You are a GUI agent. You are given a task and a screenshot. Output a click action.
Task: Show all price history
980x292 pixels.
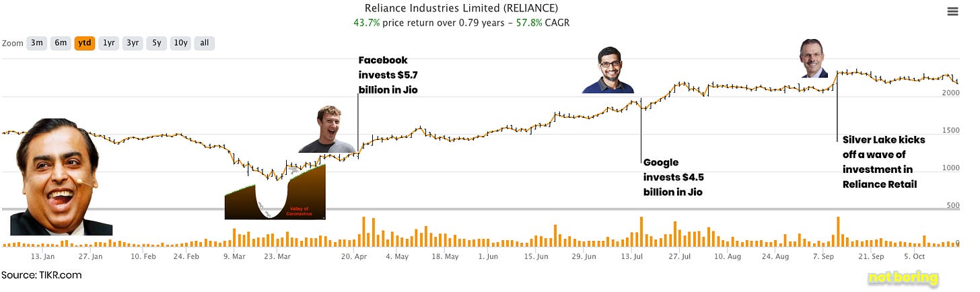click(x=204, y=43)
